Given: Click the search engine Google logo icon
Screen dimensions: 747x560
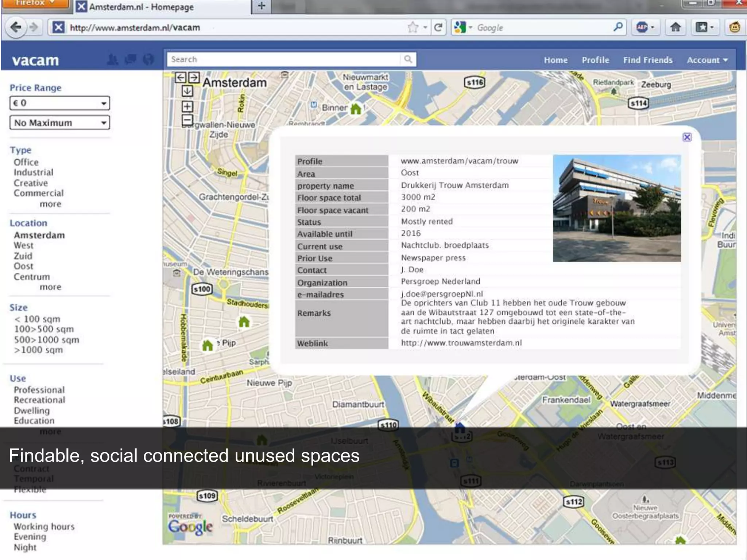Looking at the screenshot, I should coord(460,27).
